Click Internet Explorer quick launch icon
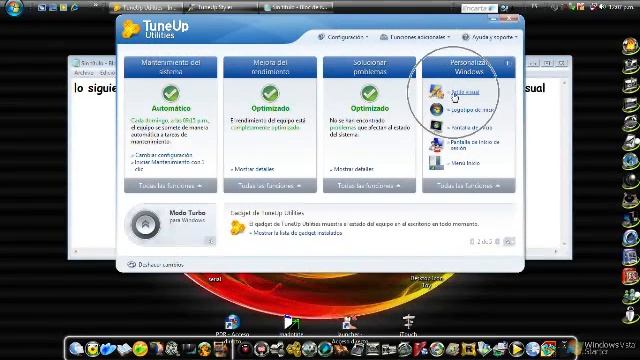 74,7
